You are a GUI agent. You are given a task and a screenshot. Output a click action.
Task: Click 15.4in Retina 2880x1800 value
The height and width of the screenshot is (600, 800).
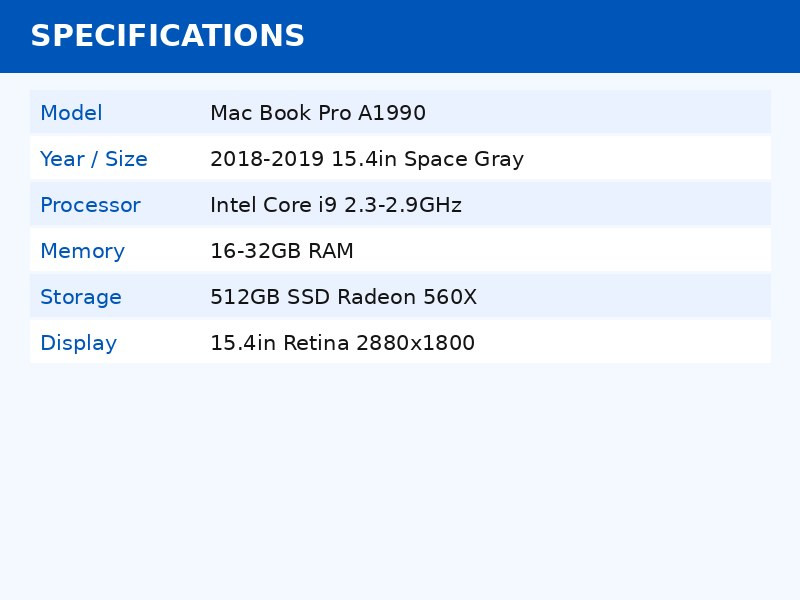pos(342,342)
